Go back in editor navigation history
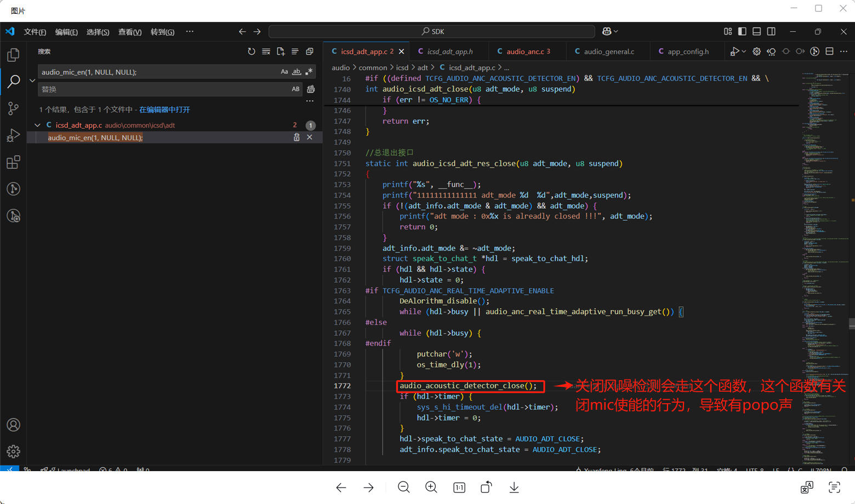Image resolution: width=855 pixels, height=504 pixels. [x=242, y=32]
